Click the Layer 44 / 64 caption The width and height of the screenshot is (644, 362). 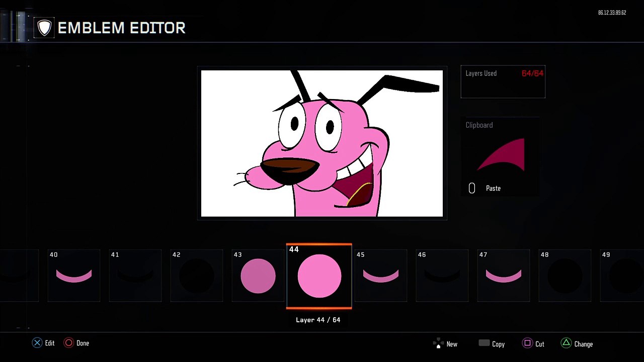click(x=318, y=320)
